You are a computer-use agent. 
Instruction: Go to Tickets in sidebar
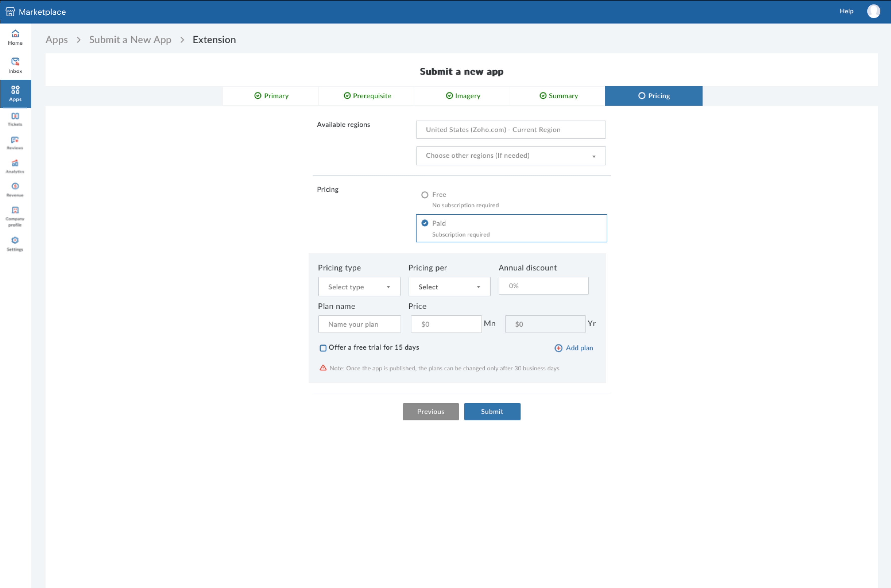(15, 119)
